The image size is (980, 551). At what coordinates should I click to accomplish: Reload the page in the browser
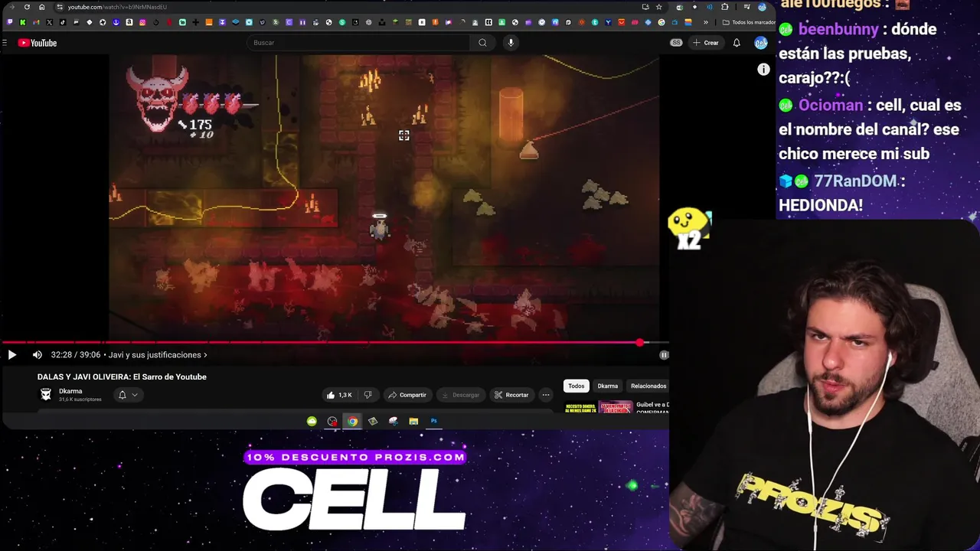27,7
